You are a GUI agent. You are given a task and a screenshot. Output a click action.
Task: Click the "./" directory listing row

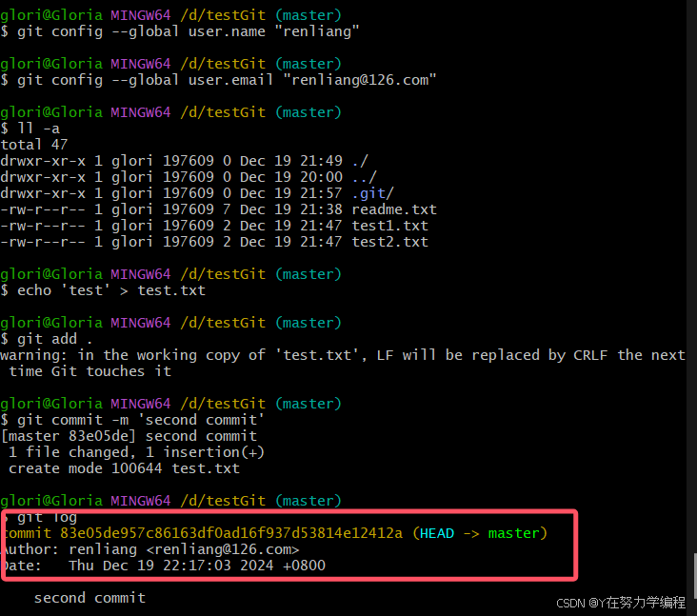coord(185,161)
